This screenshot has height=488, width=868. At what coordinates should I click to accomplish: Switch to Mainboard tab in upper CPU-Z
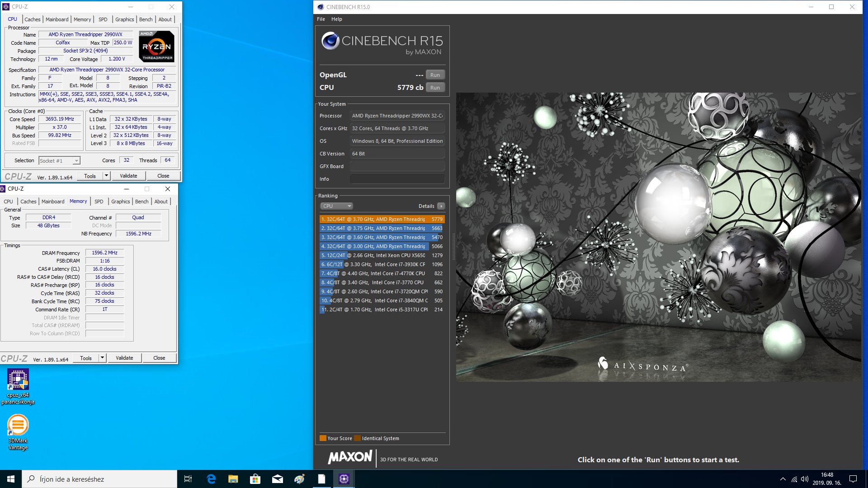(x=57, y=19)
